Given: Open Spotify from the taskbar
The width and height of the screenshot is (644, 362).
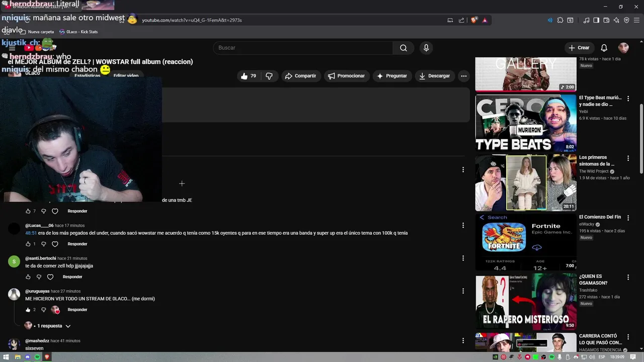Looking at the screenshot, I should [x=37, y=357].
